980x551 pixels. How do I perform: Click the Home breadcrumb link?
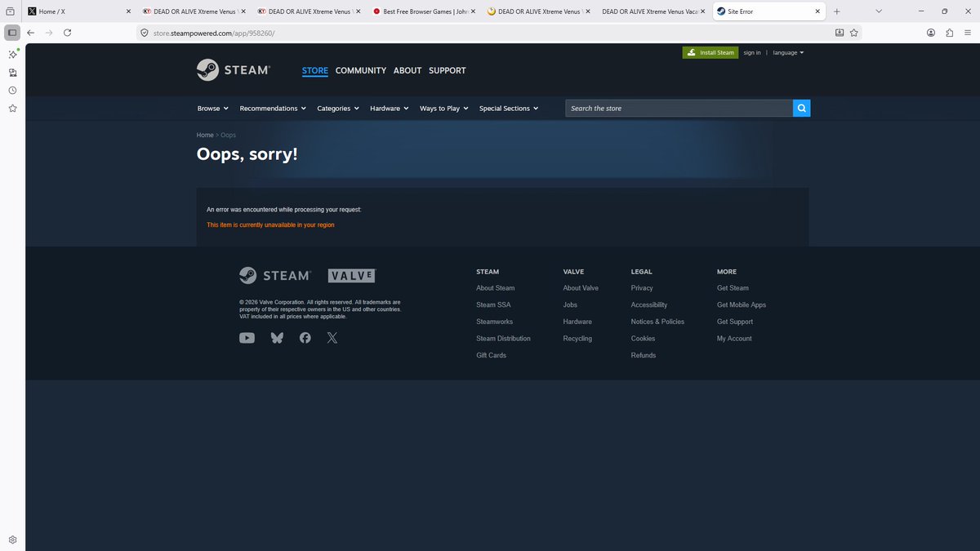click(205, 135)
